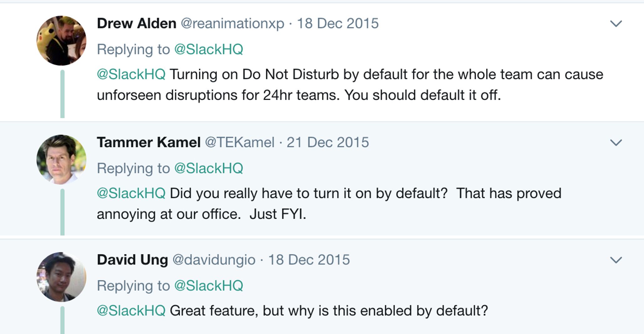Open the 18 Dec 2015 timestamp on Drew's tweet
Viewport: 644px width, 334px height.
[x=338, y=23]
